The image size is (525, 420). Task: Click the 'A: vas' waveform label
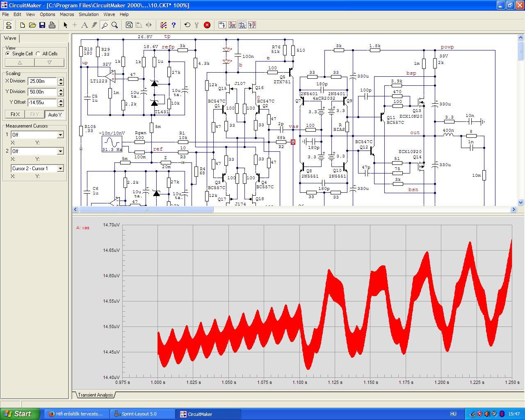(83, 228)
